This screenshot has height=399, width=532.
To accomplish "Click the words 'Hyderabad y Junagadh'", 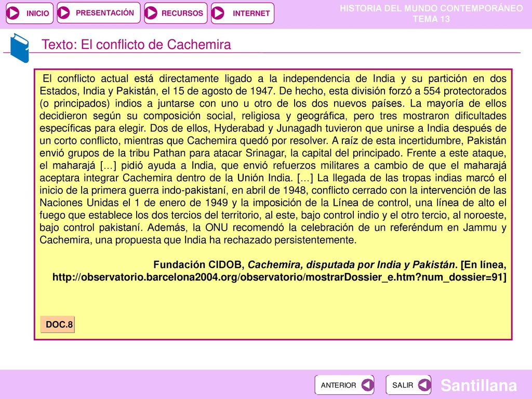I will [268, 128].
